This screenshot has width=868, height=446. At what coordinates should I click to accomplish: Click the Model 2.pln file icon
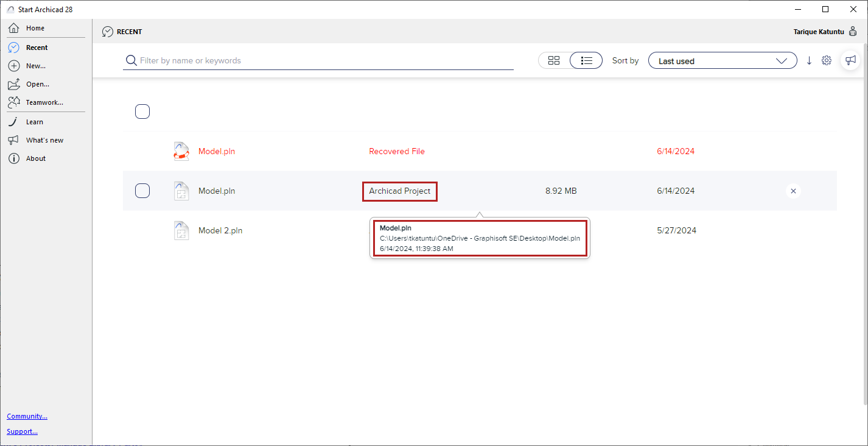[181, 230]
